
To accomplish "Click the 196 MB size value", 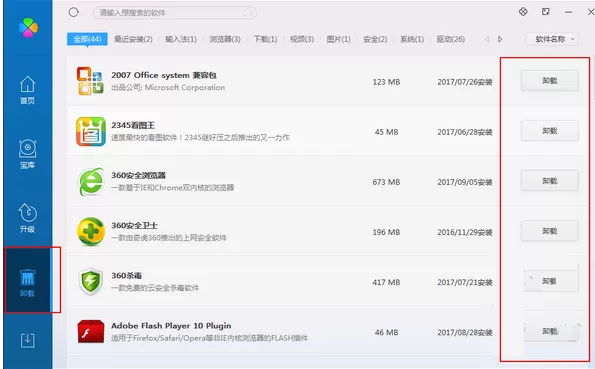I will click(x=386, y=232).
